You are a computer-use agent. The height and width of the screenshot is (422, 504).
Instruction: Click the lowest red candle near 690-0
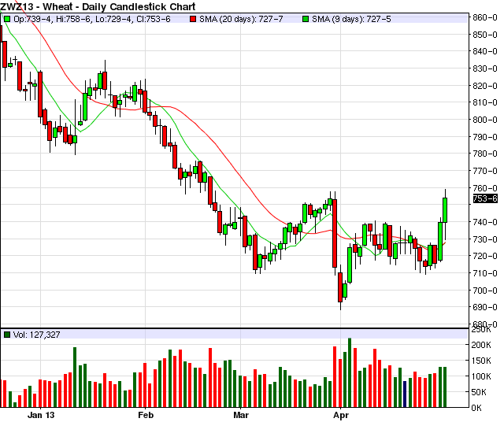[x=340, y=287]
